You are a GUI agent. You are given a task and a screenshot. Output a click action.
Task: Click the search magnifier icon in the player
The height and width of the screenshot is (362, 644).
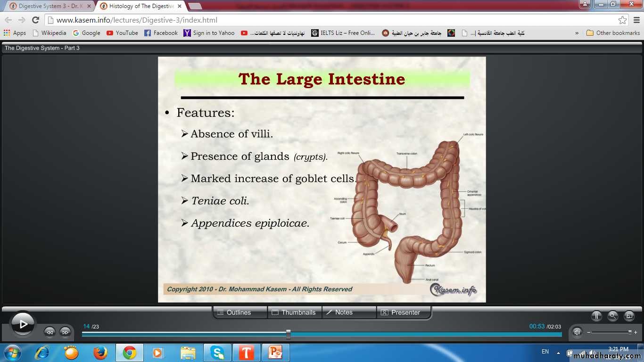pyautogui.click(x=612, y=316)
